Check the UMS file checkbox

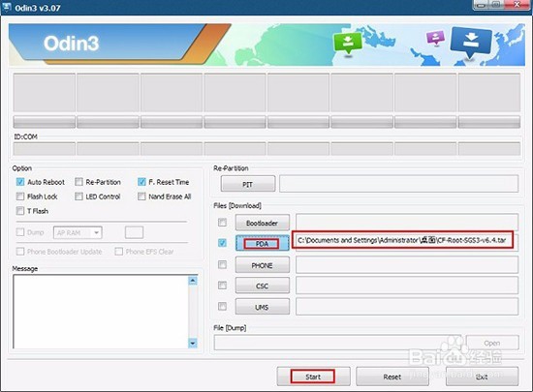pos(222,307)
